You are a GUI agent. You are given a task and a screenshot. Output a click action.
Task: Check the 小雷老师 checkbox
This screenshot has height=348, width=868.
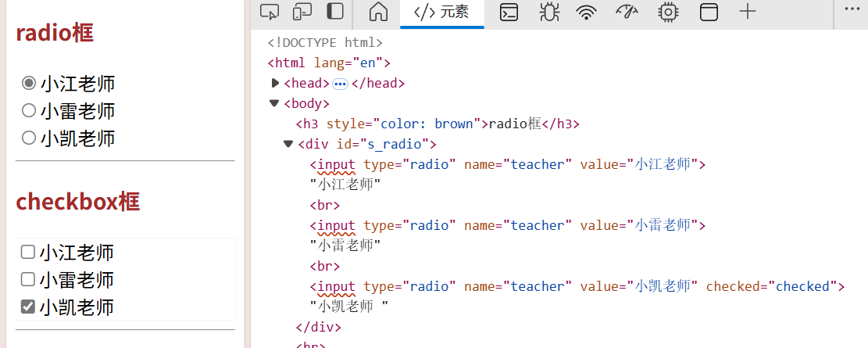point(27,278)
